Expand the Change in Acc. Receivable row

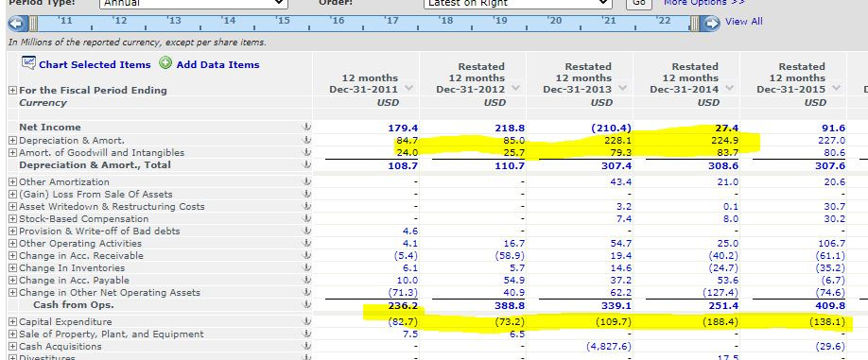pos(12,255)
